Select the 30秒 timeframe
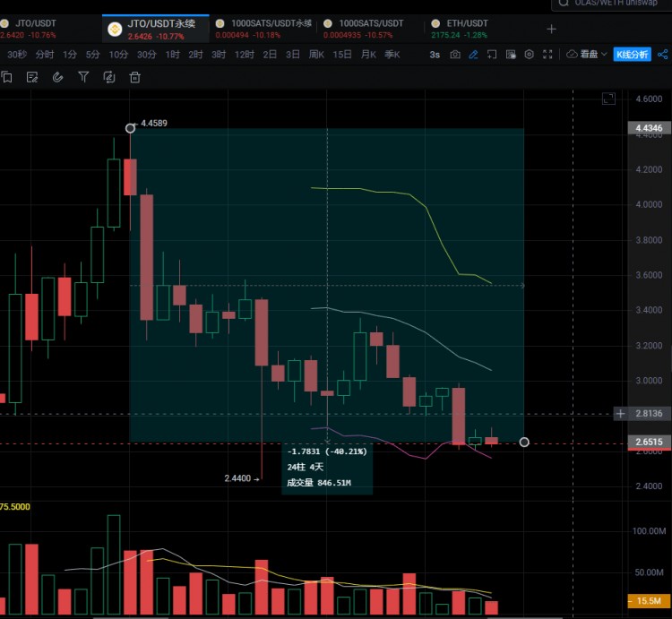The height and width of the screenshot is (619, 672). click(x=17, y=55)
